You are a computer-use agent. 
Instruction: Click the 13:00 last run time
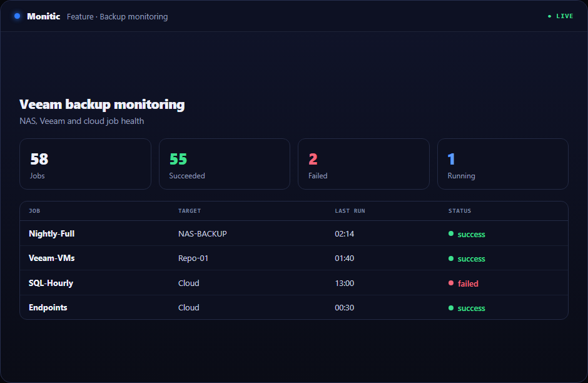coord(344,283)
